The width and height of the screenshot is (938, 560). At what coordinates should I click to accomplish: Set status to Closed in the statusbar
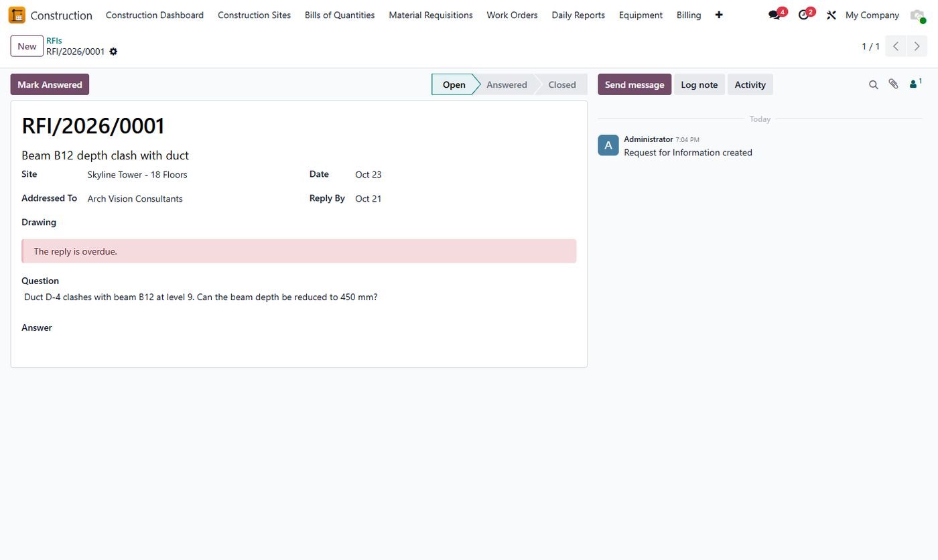point(562,84)
